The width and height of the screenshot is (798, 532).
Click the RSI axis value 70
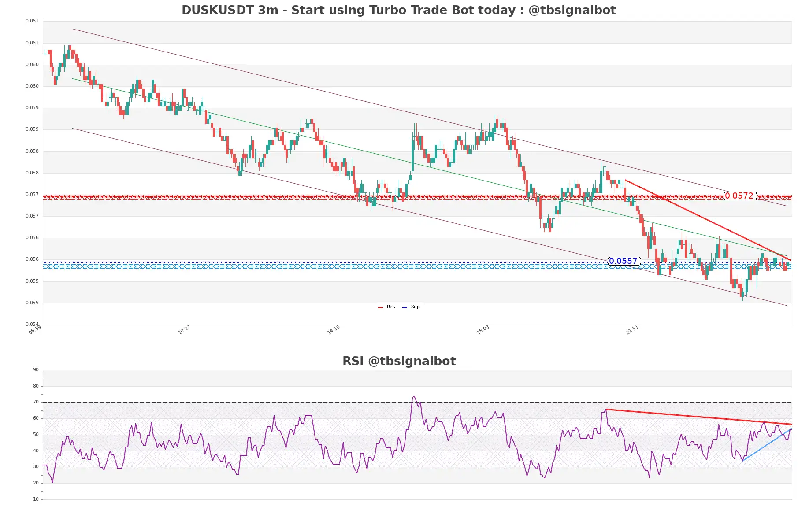click(x=36, y=402)
